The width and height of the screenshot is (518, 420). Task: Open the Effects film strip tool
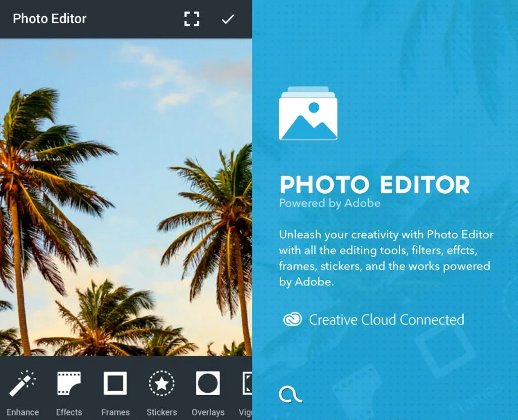click(69, 384)
